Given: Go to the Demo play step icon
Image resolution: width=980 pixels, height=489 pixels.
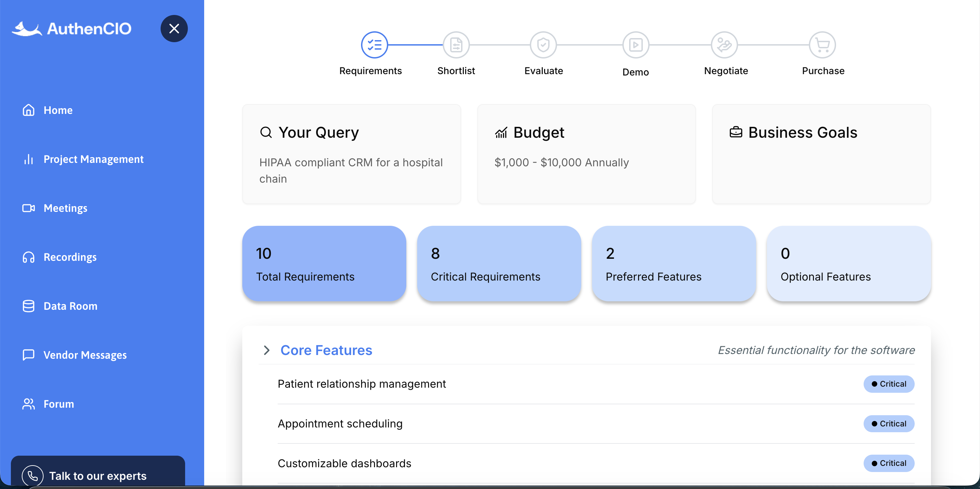Looking at the screenshot, I should pos(635,45).
